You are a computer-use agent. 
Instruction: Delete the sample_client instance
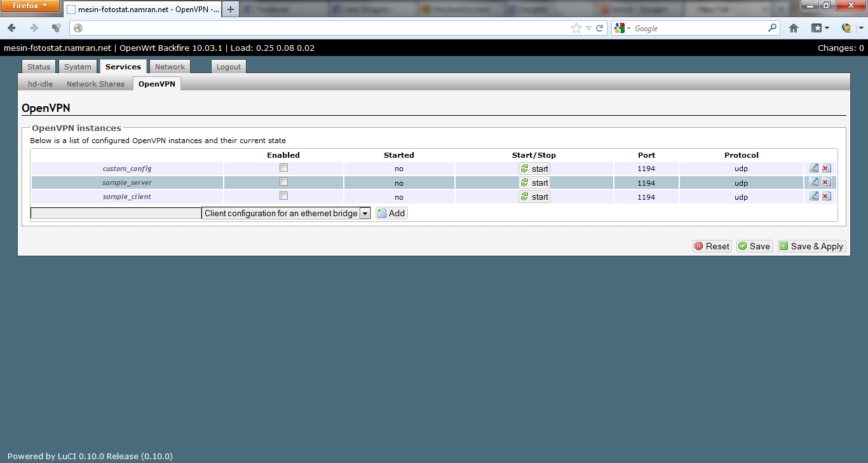click(825, 197)
